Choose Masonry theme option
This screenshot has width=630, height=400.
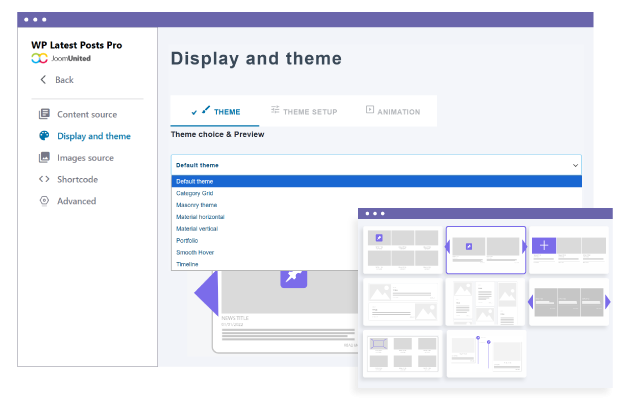coord(196,205)
